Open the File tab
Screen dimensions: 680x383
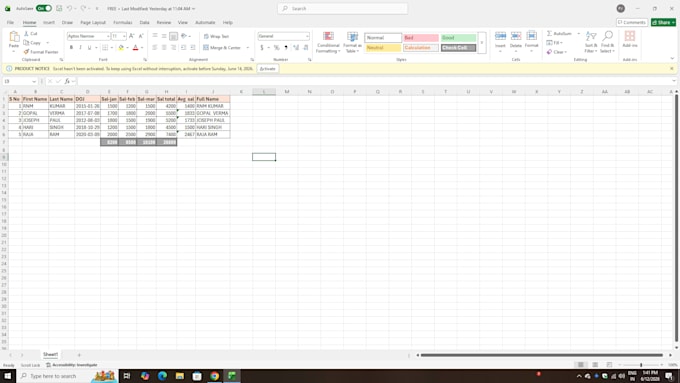[x=10, y=22]
